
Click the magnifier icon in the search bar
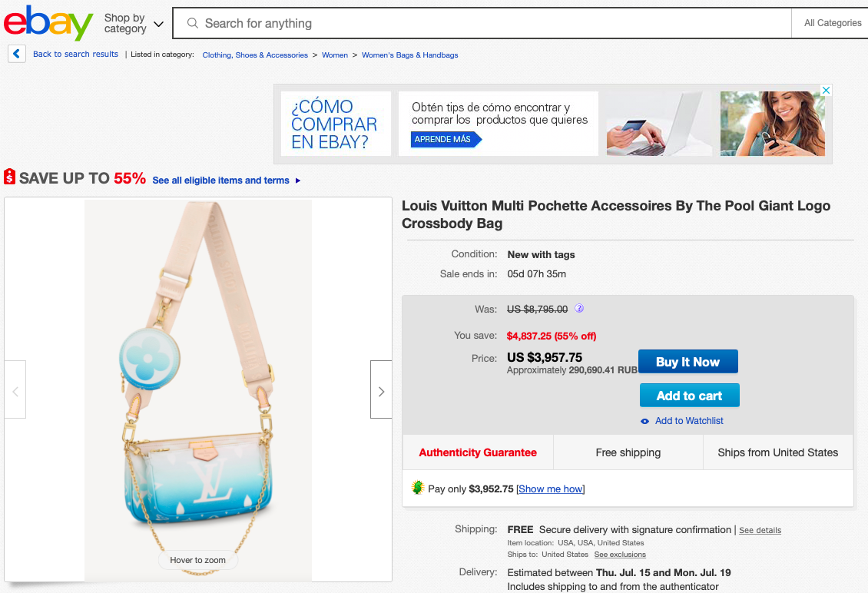pos(193,24)
